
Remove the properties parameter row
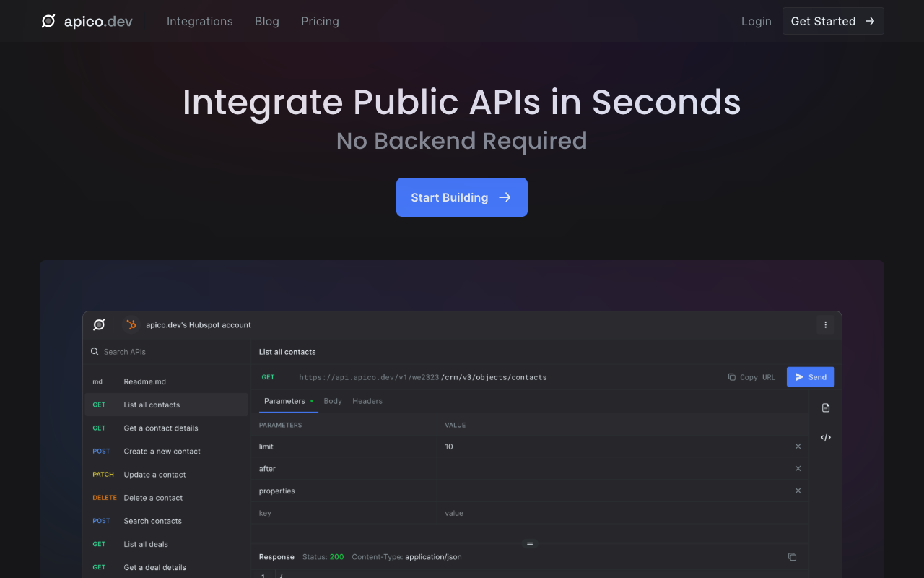point(798,491)
